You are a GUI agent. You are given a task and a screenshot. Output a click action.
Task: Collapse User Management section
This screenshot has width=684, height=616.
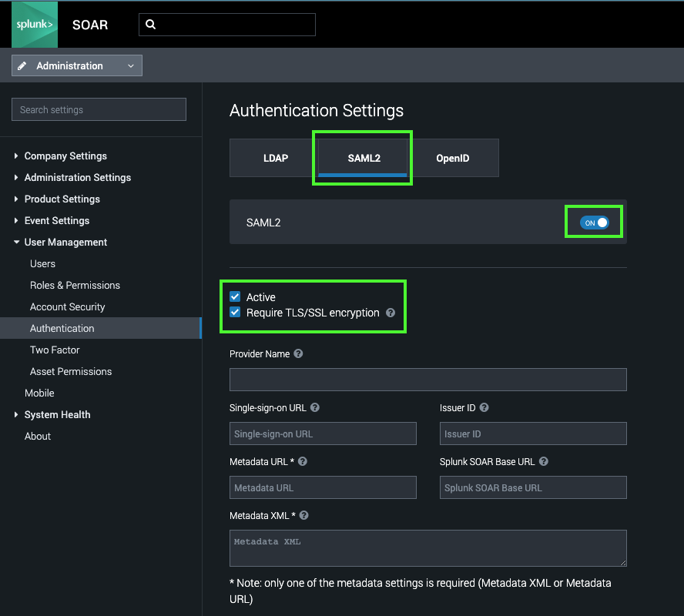pyautogui.click(x=65, y=243)
